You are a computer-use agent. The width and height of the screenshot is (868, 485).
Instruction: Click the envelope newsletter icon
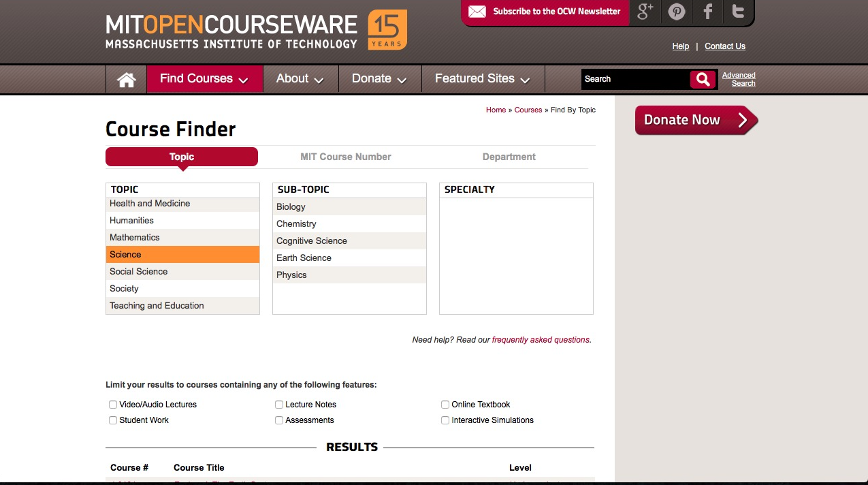click(477, 12)
